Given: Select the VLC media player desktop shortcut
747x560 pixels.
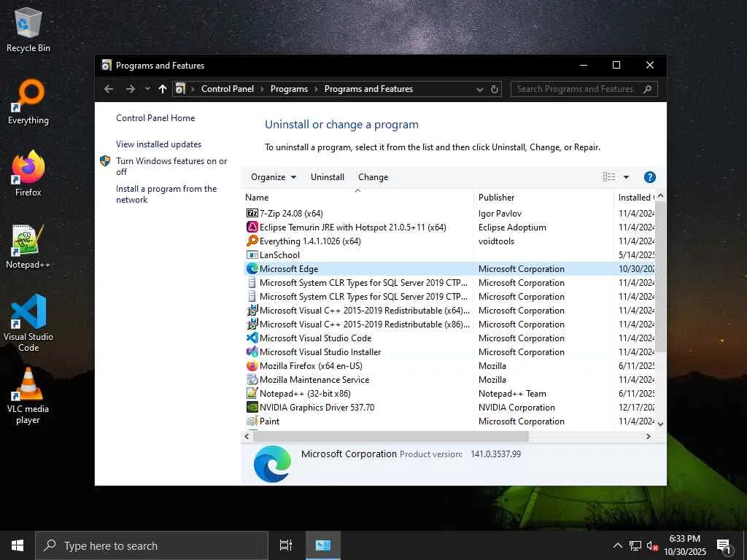Looking at the screenshot, I should click(28, 396).
